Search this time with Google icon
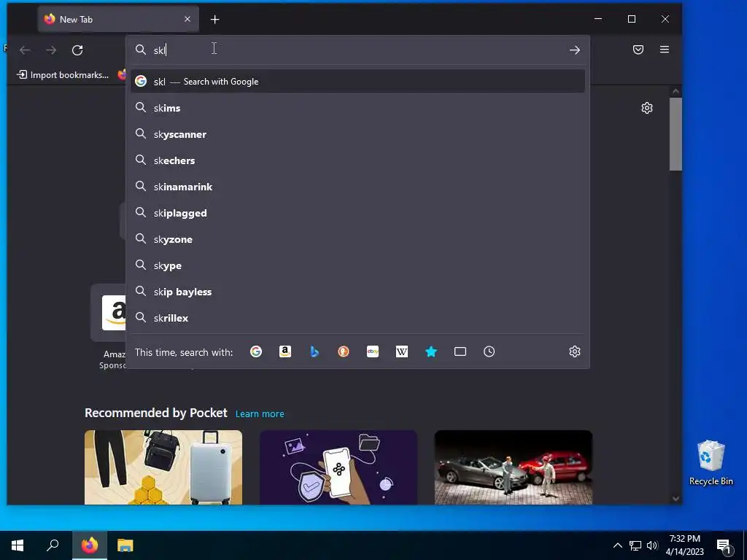 pos(256,352)
